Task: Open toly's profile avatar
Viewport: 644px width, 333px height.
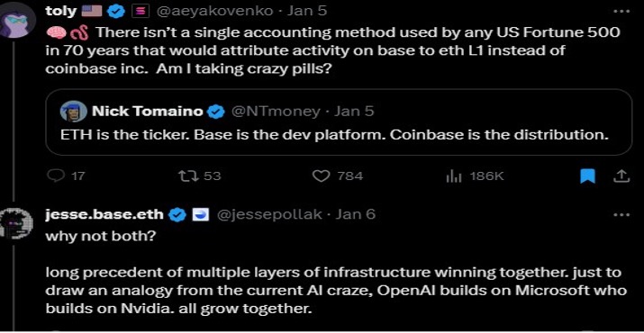Action: [x=15, y=21]
